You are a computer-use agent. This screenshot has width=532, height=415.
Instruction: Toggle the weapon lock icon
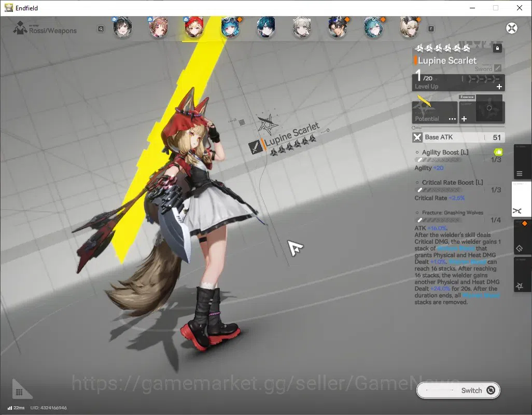click(x=497, y=48)
